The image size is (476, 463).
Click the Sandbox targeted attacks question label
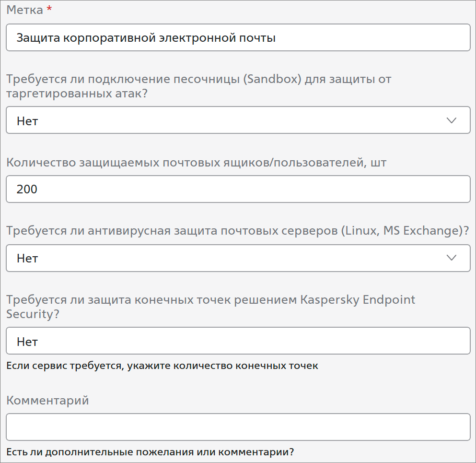[x=199, y=86]
